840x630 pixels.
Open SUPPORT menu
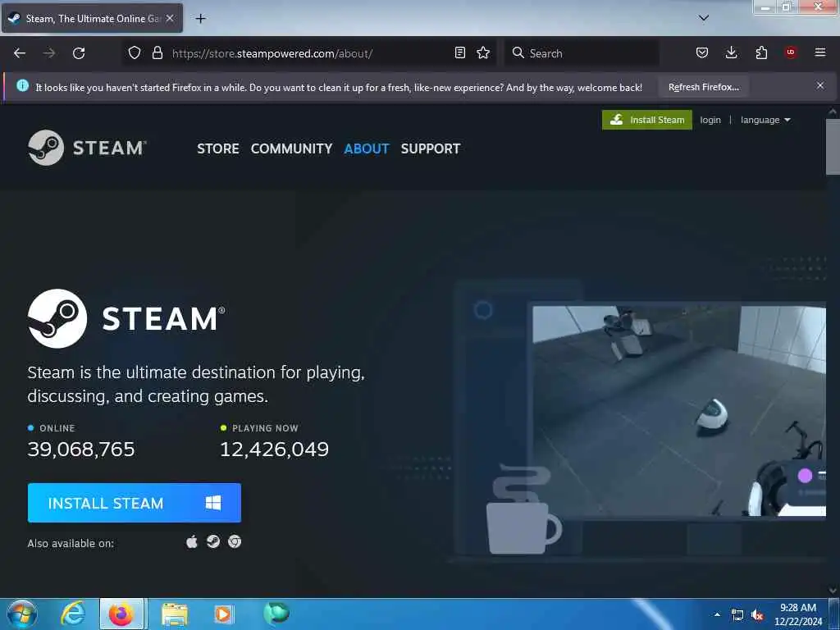430,148
